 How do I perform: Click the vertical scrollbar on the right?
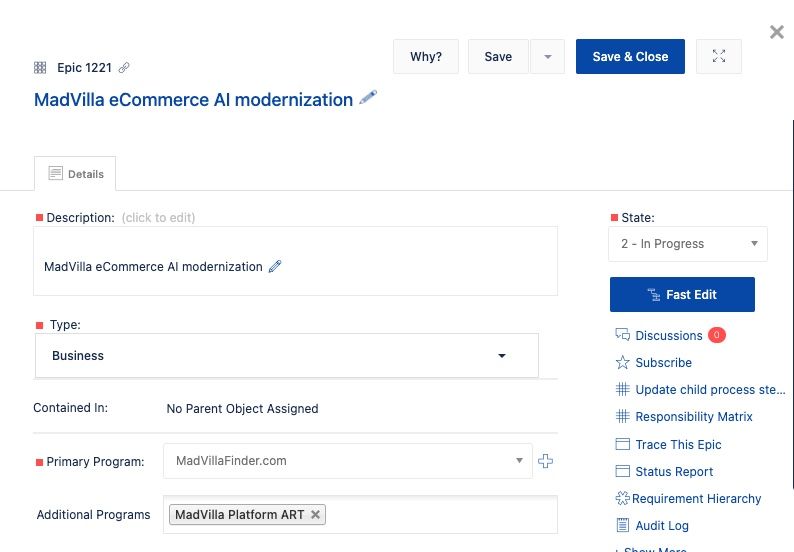coord(792,304)
